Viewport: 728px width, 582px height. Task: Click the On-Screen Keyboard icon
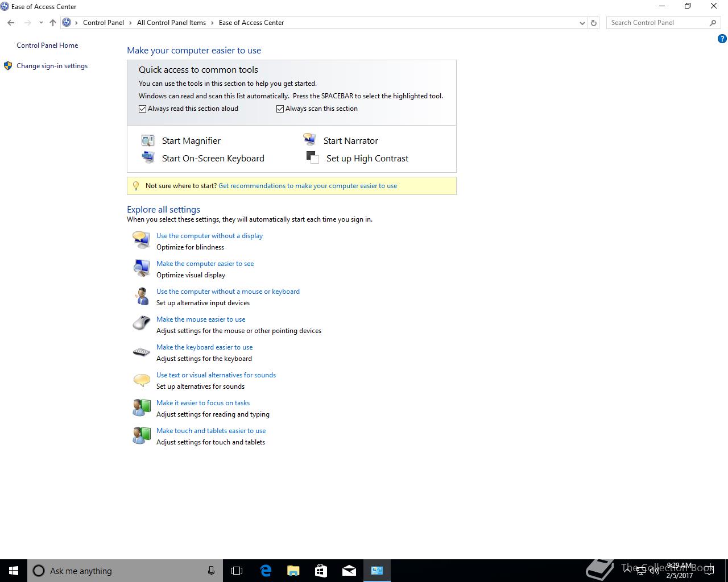[148, 157]
